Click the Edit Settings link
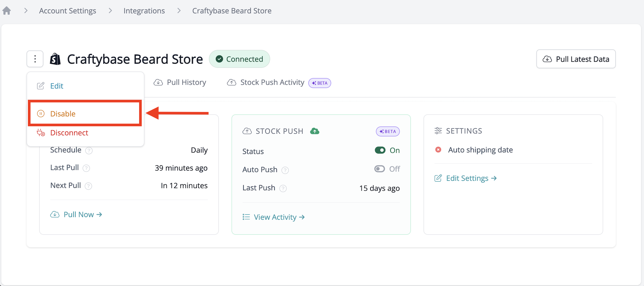Screen dimensions: 644x286 click(x=466, y=178)
